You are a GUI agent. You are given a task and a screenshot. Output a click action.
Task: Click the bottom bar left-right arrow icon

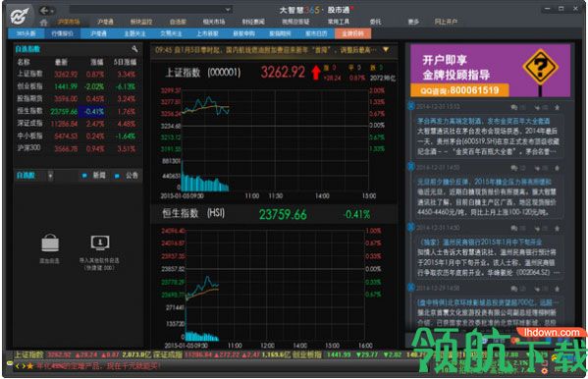tap(20, 365)
